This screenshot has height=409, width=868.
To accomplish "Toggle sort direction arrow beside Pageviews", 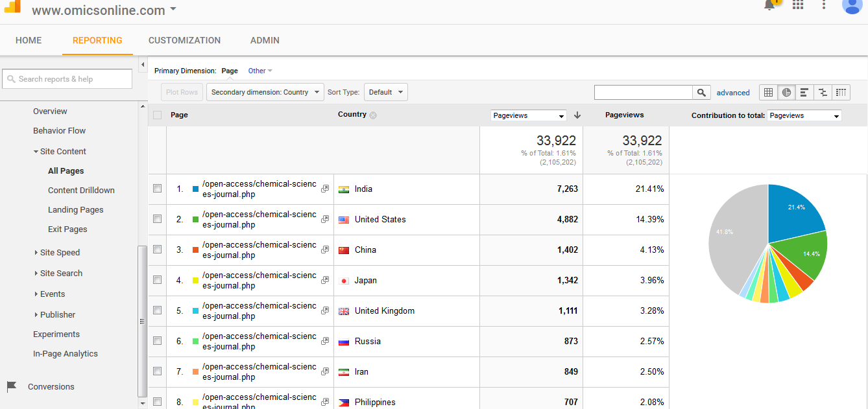I will pos(577,115).
